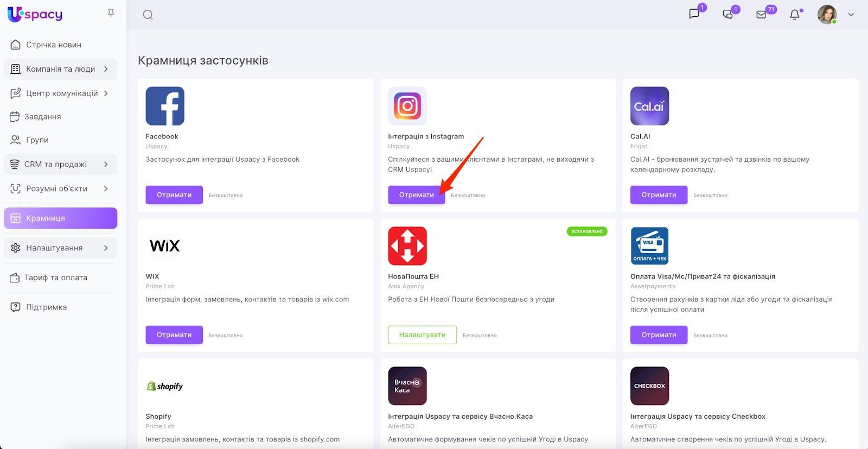Click the user profile avatar

[x=827, y=15]
